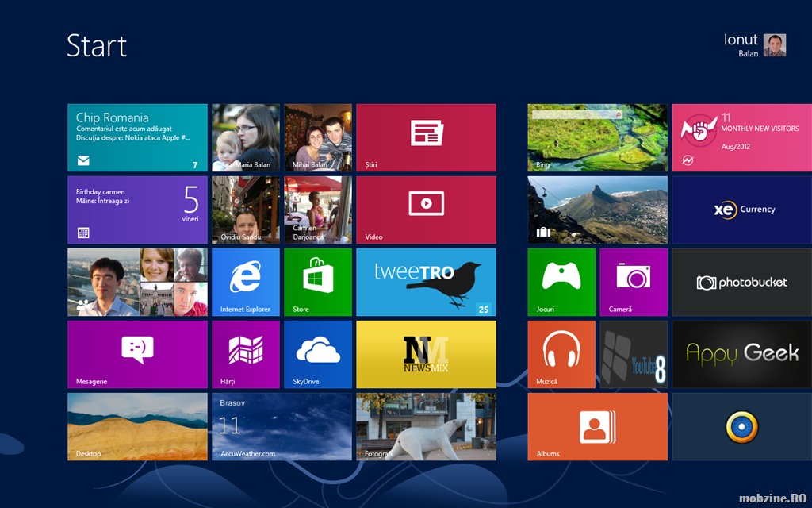Launch the Mesagerie messaging tile
Viewport: 812px width, 508px height.
point(137,354)
